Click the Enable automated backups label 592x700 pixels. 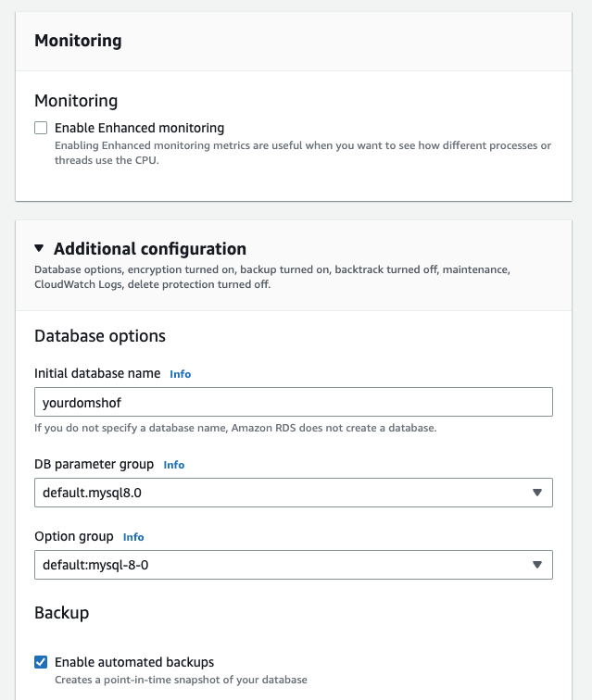[134, 662]
